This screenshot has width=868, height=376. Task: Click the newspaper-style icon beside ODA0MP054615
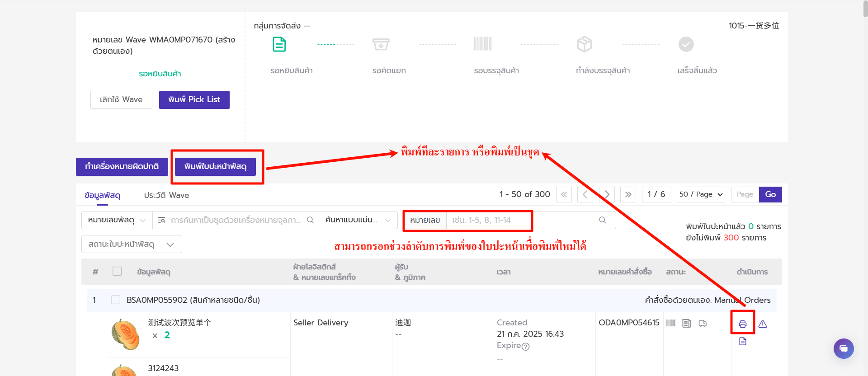point(687,323)
